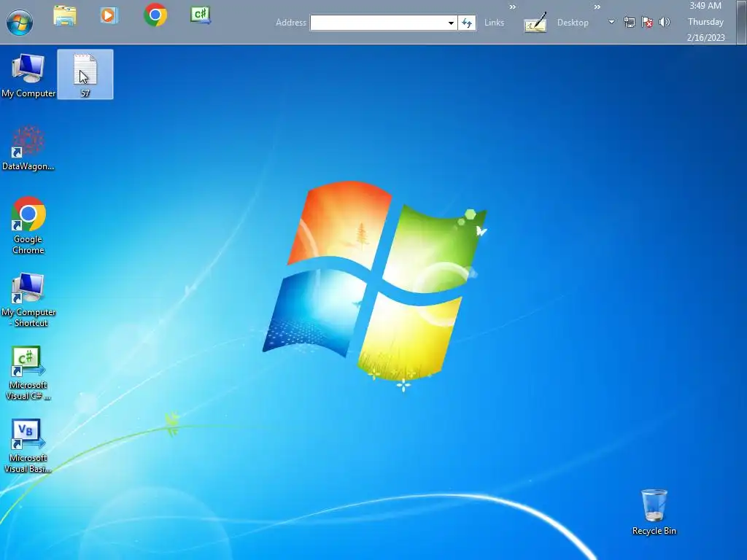Click the Tablet PC input panel icon
This screenshot has width=747, height=560.
[x=535, y=23]
